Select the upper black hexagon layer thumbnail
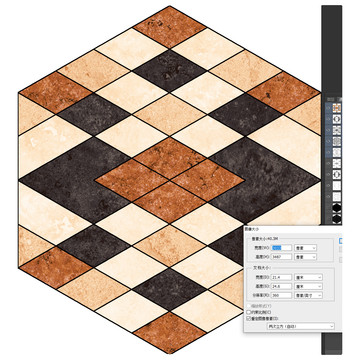 337,208
